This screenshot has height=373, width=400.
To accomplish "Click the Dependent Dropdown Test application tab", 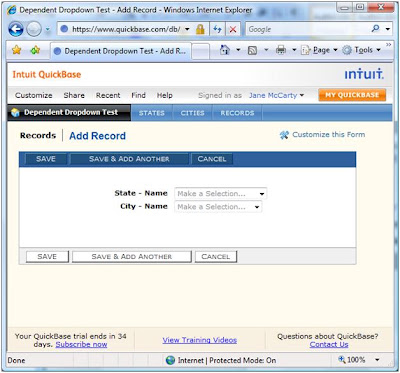I will (x=69, y=113).
